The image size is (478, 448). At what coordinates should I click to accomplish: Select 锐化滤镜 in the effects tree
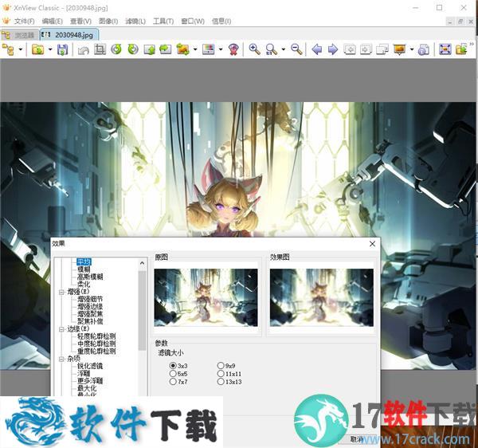point(90,366)
